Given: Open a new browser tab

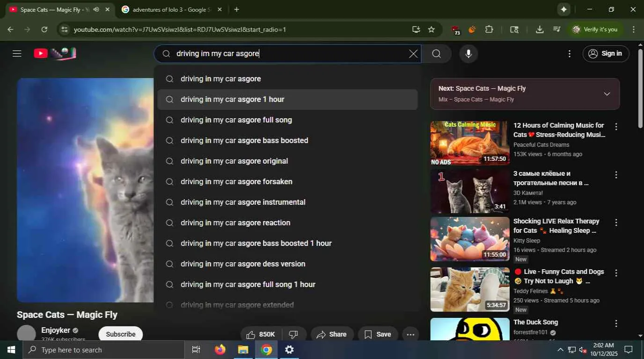Looking at the screenshot, I should coord(236,9).
